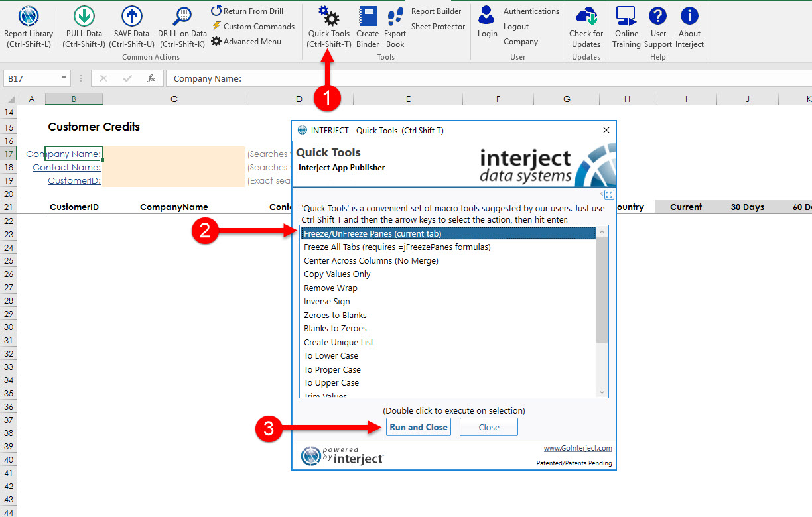Open the www.GoInterject.com link
Viewport: 812px width, 517px height.
tap(578, 448)
